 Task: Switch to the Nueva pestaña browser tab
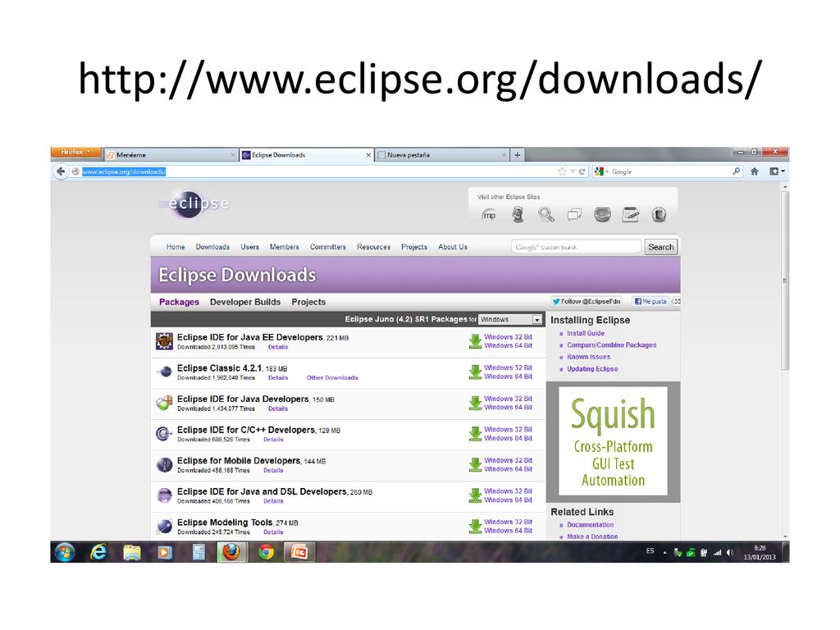(x=441, y=155)
